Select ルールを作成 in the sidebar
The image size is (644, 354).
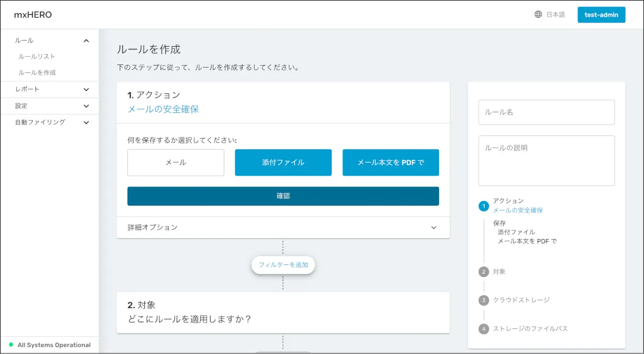click(x=37, y=73)
